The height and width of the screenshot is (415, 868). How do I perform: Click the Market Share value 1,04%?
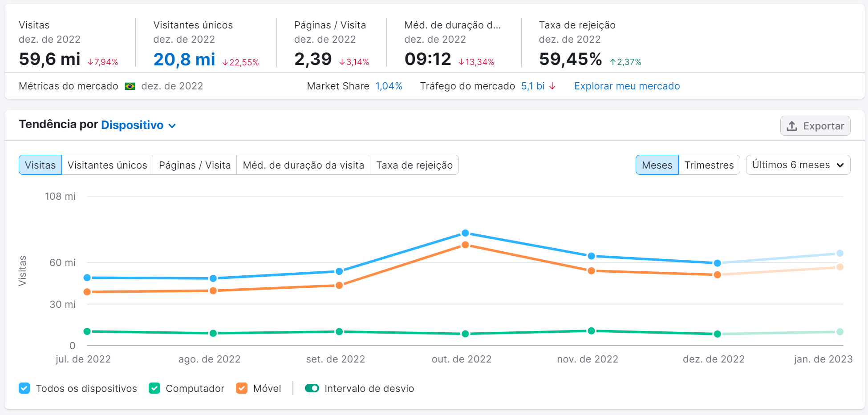[389, 86]
